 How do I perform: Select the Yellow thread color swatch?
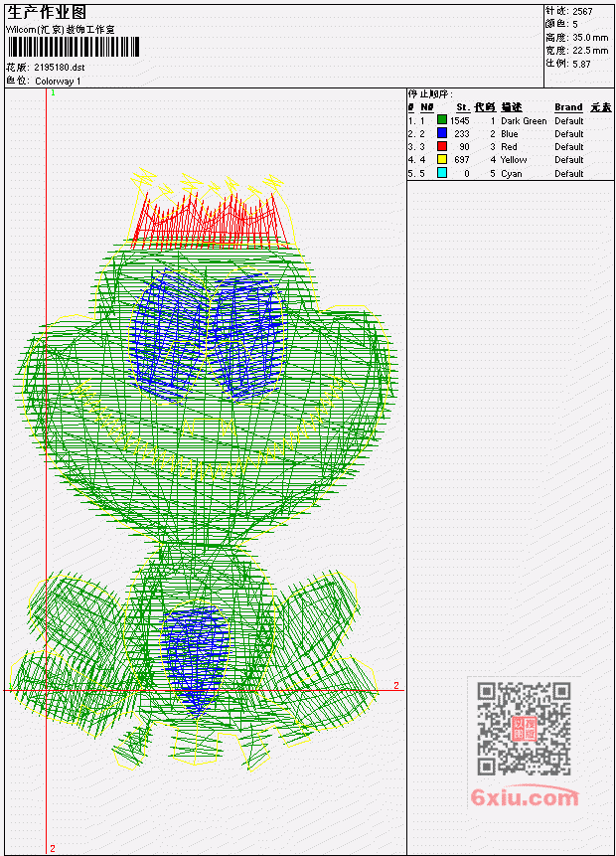(442, 159)
